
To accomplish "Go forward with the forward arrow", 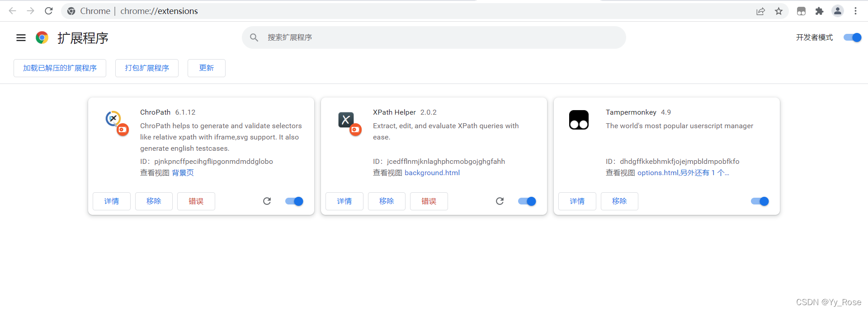I will click(x=31, y=11).
